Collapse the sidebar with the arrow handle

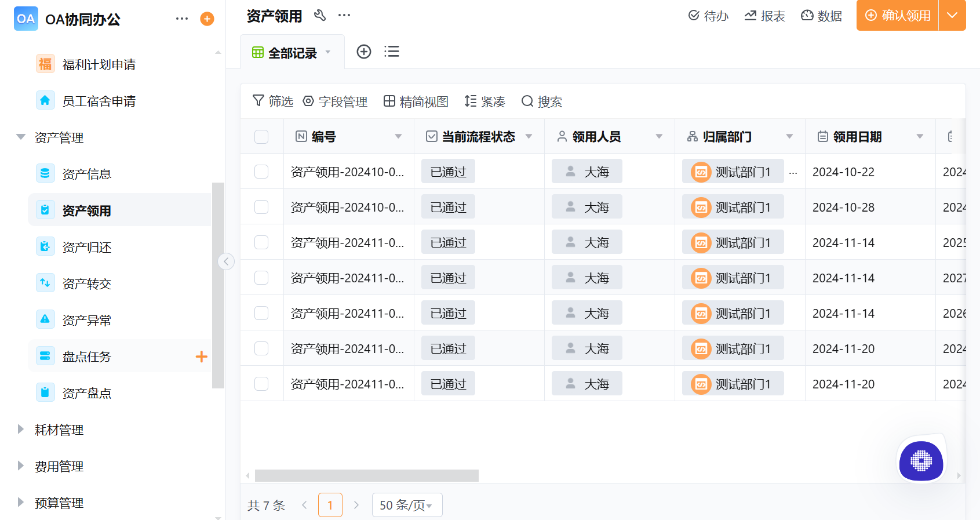coord(226,261)
